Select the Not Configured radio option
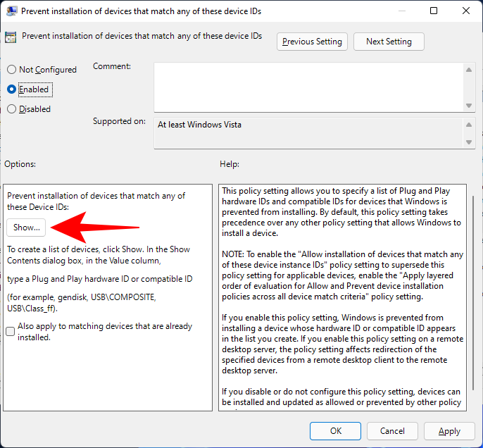This screenshot has height=448, width=483. tap(11, 70)
